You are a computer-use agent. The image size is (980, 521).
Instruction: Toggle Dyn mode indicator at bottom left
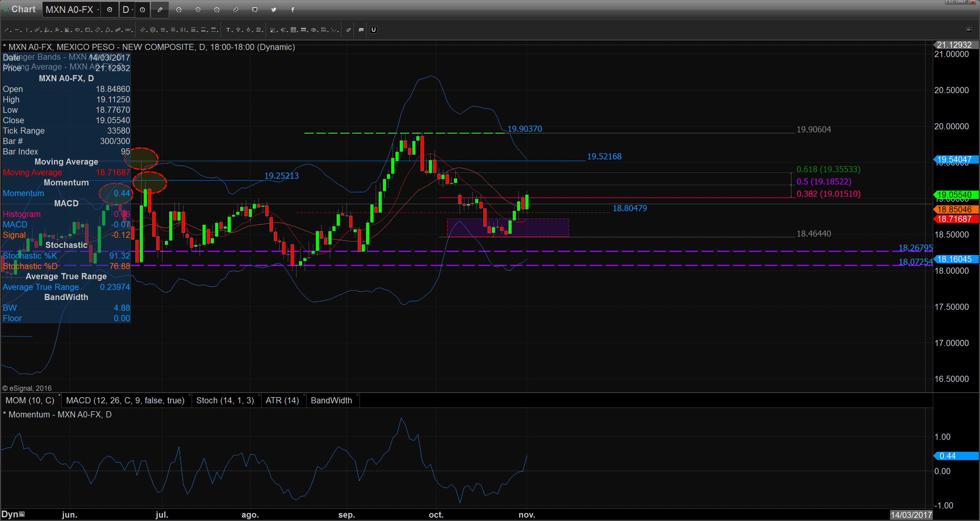(13, 514)
